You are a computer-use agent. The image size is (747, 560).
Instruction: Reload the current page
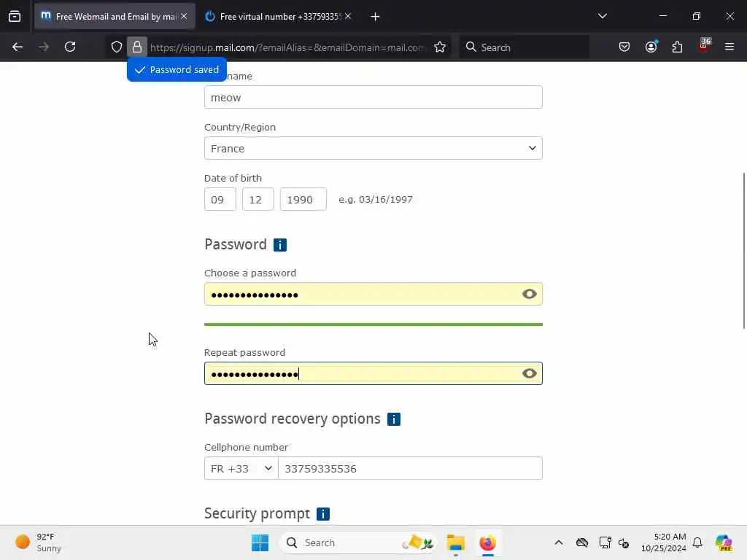(x=70, y=47)
